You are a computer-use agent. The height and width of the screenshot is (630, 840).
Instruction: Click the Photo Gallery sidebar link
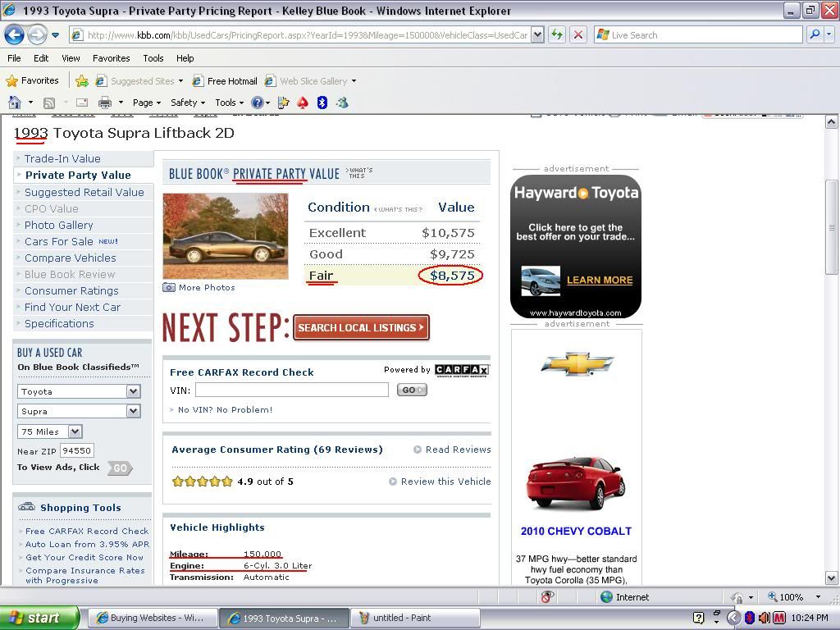coord(59,225)
